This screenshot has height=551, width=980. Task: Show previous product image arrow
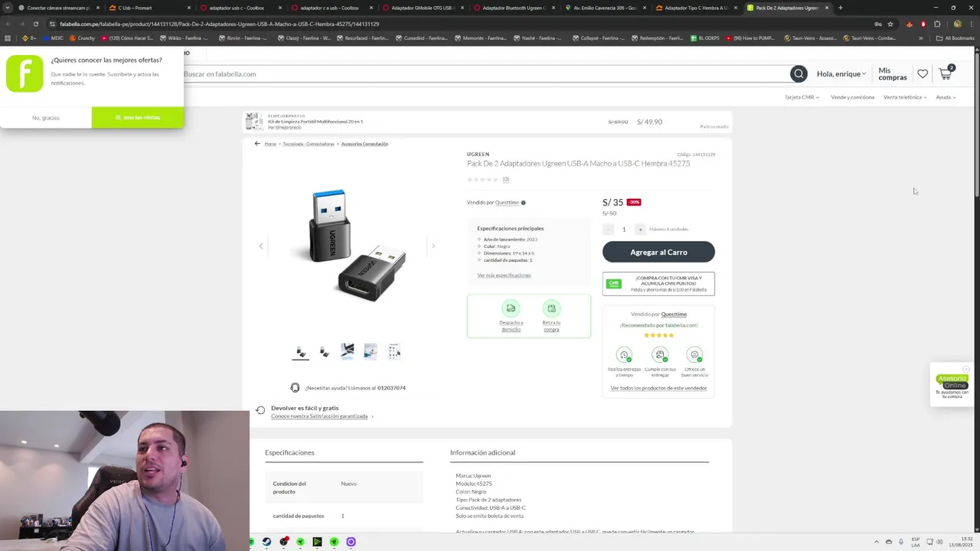[260, 246]
